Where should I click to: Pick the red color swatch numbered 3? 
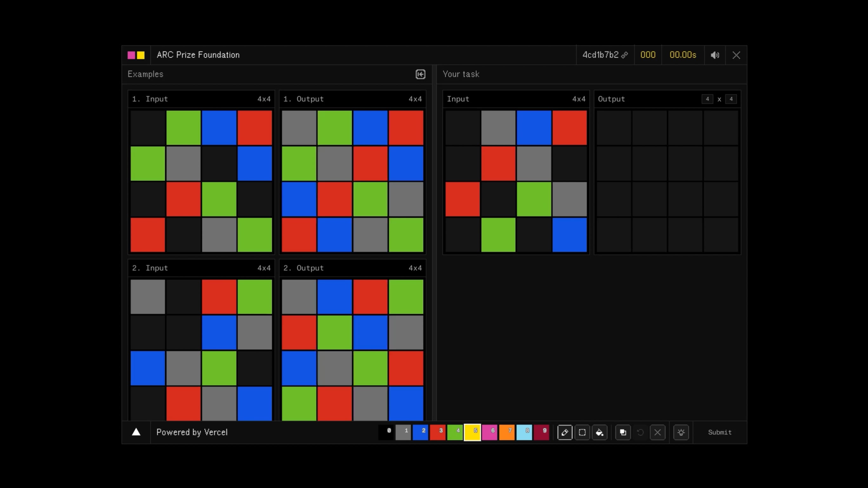[438, 432]
